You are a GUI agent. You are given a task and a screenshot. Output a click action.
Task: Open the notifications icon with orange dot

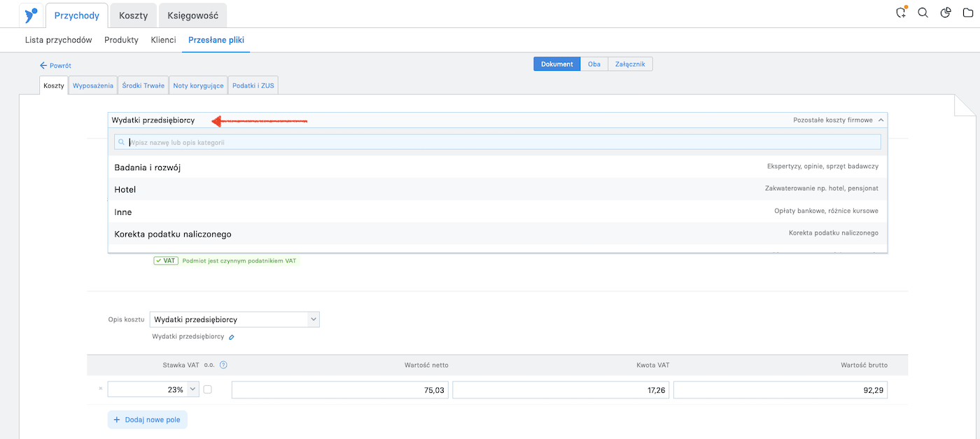click(901, 13)
